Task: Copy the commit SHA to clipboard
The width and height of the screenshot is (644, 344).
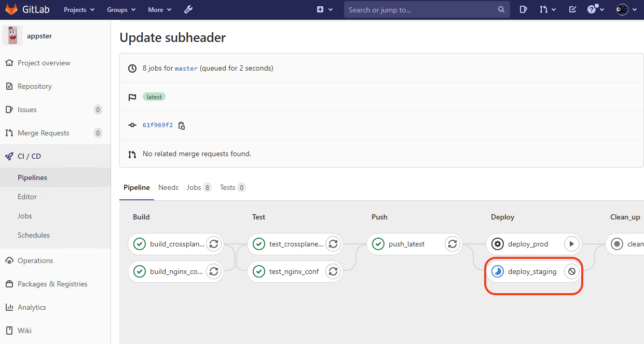Action: pos(182,125)
